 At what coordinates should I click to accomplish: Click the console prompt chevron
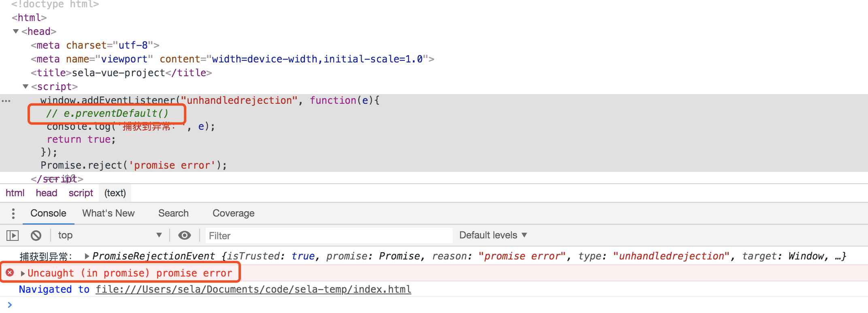pos(10,304)
